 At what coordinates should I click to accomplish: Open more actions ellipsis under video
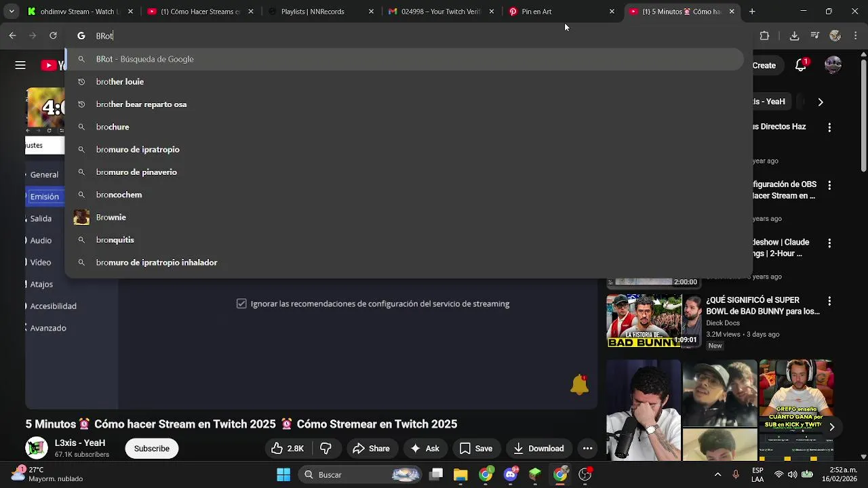point(588,449)
